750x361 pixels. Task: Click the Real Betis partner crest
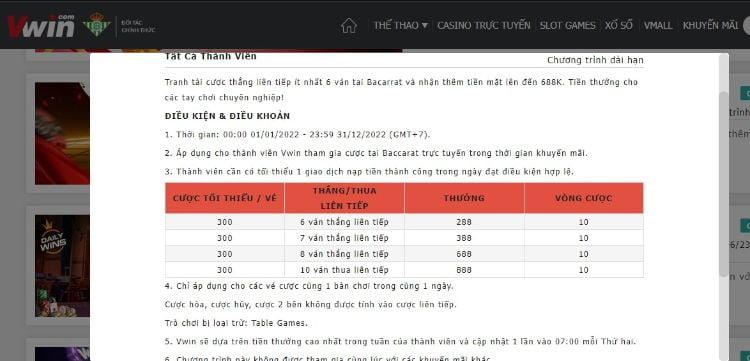tap(97, 24)
